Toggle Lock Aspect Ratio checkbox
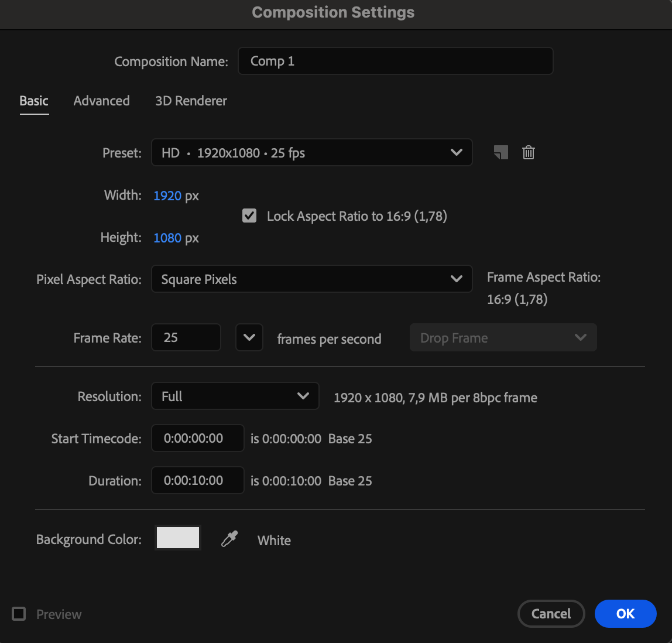 pos(249,216)
